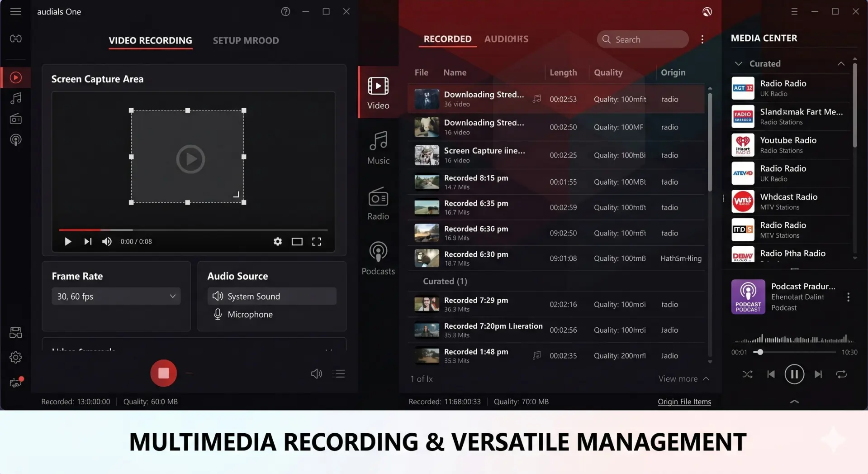Image resolution: width=868 pixels, height=474 pixels.
Task: Enter fullscreen in the capture preview
Action: (x=317, y=242)
